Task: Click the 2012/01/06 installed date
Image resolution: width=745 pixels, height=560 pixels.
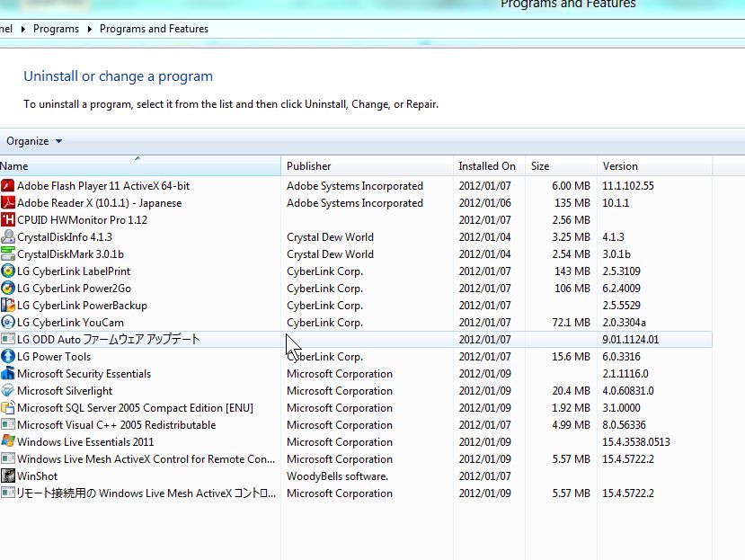Action: pyautogui.click(x=484, y=203)
